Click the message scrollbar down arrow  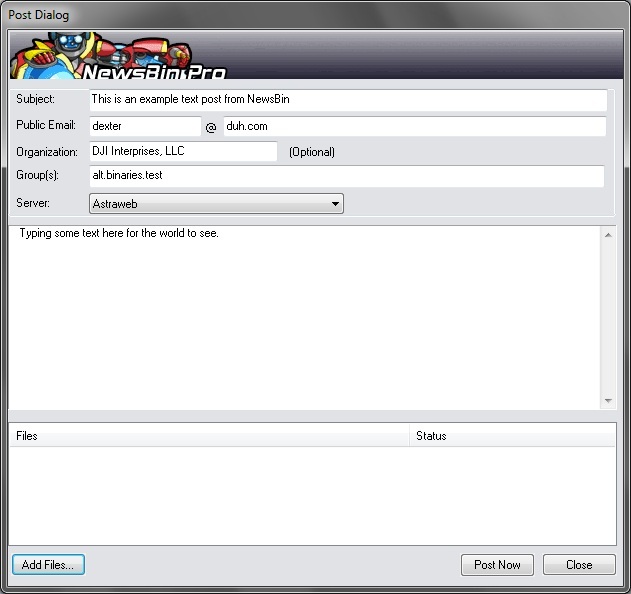608,400
